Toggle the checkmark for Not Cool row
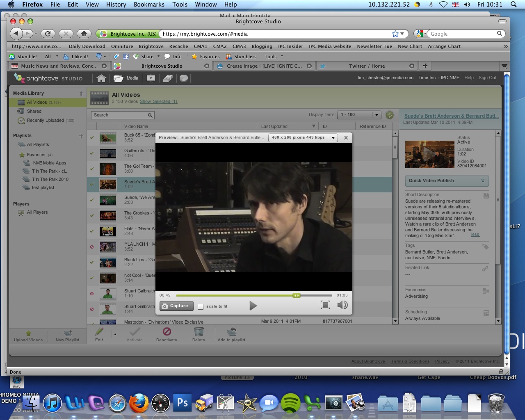The height and width of the screenshot is (420, 525). pos(92,278)
